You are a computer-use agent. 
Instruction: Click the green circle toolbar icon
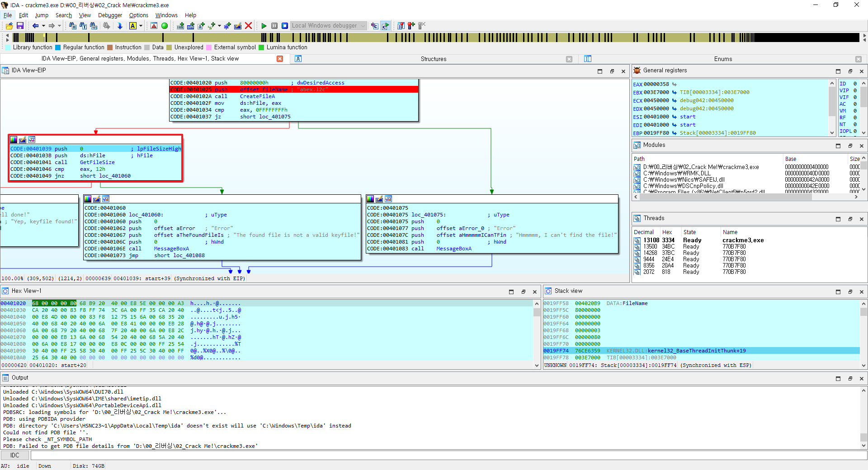[165, 26]
